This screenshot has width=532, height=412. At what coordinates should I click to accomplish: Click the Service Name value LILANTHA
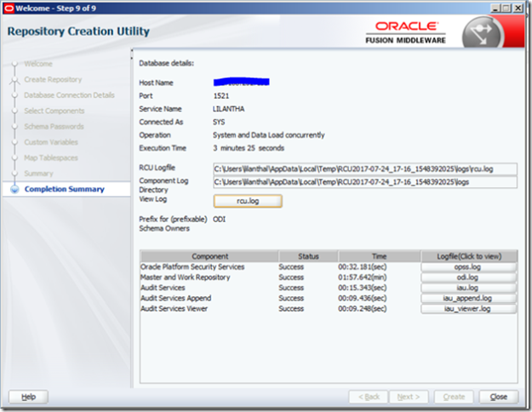click(x=229, y=109)
